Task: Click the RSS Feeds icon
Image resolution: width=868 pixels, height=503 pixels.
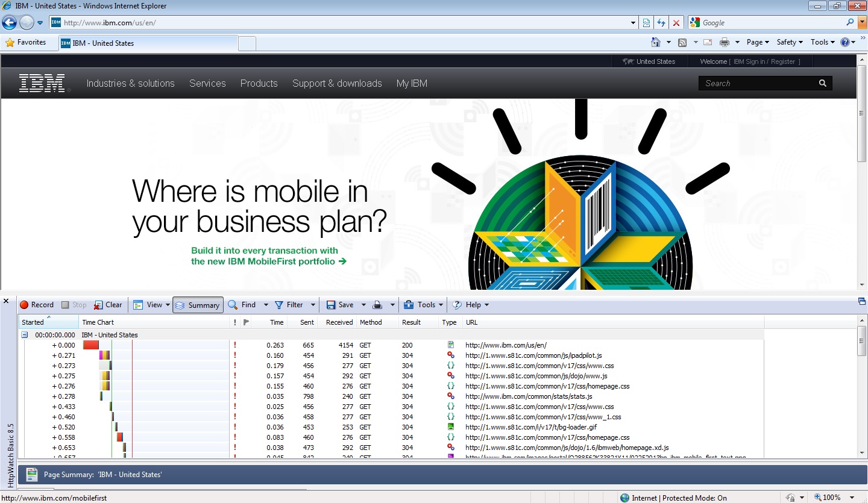Action: coord(682,42)
